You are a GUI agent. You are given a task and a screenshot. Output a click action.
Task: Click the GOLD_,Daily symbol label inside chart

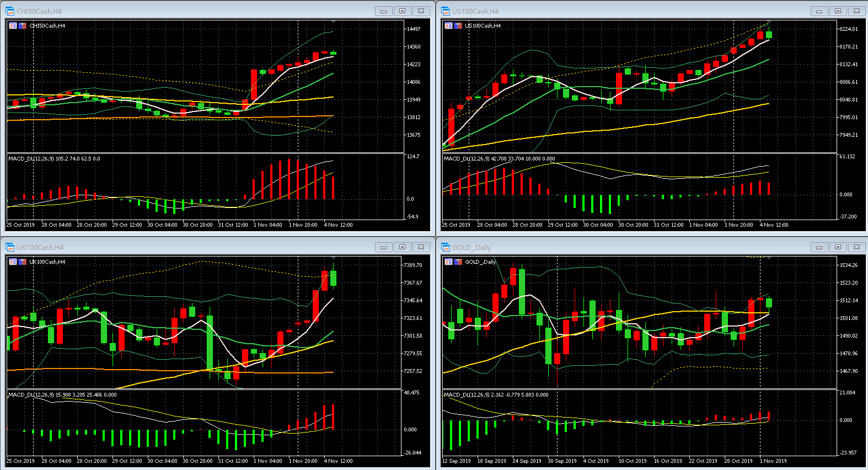[x=481, y=261]
